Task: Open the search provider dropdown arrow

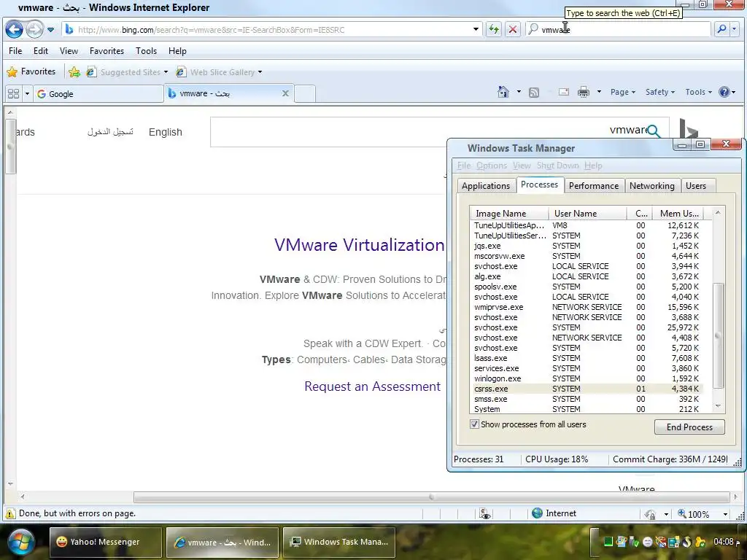Action: tap(734, 29)
